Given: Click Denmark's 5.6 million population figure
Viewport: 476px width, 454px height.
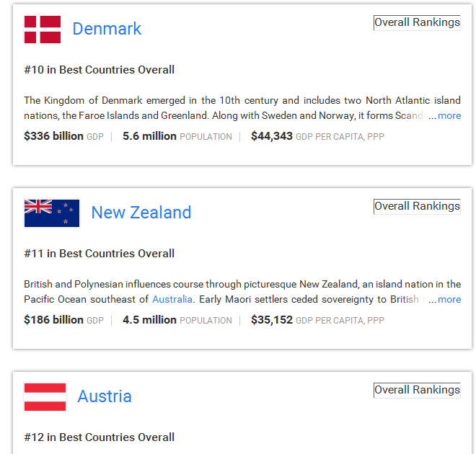Looking at the screenshot, I should [x=149, y=136].
